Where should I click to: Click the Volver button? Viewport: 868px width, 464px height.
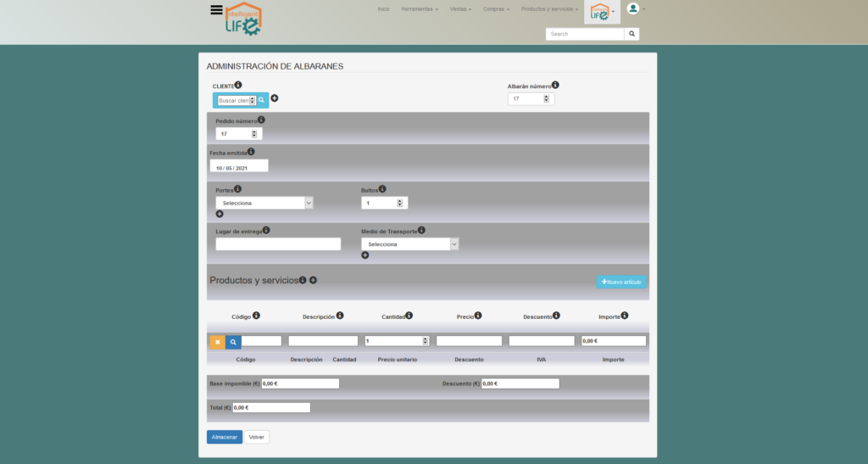pos(256,437)
